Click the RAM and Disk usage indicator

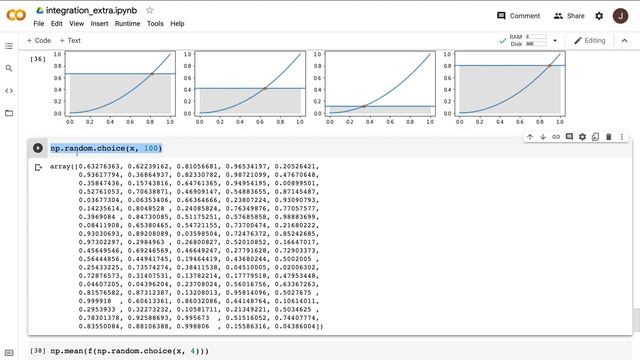coord(528,40)
